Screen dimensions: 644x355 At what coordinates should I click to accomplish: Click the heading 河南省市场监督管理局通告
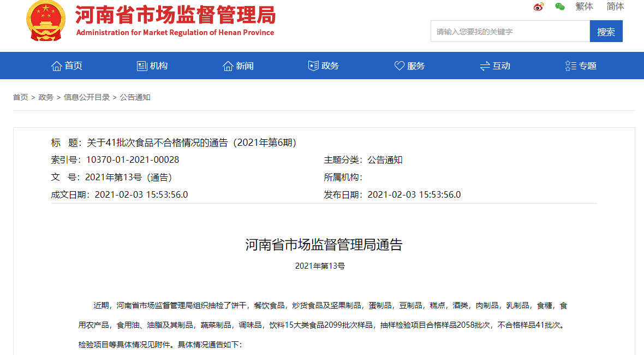[324, 245]
